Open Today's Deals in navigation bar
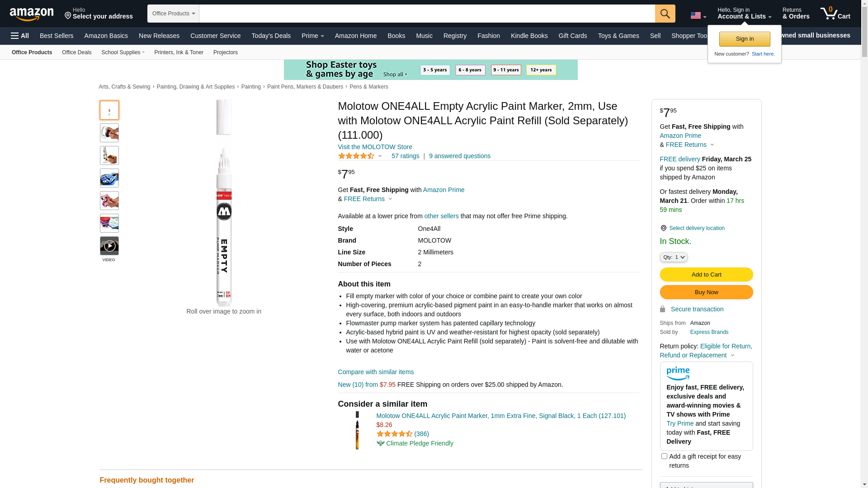868x488 pixels. 271,36
